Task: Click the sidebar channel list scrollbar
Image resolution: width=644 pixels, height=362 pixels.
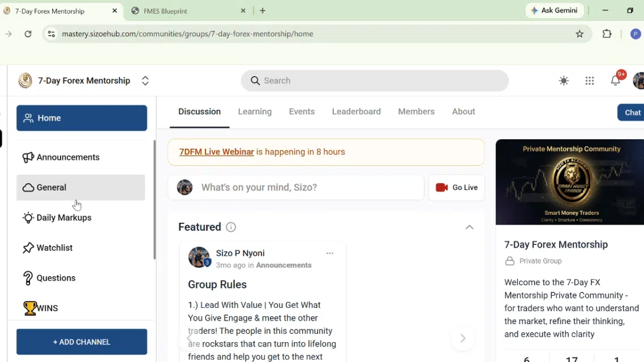Action: click(x=154, y=200)
